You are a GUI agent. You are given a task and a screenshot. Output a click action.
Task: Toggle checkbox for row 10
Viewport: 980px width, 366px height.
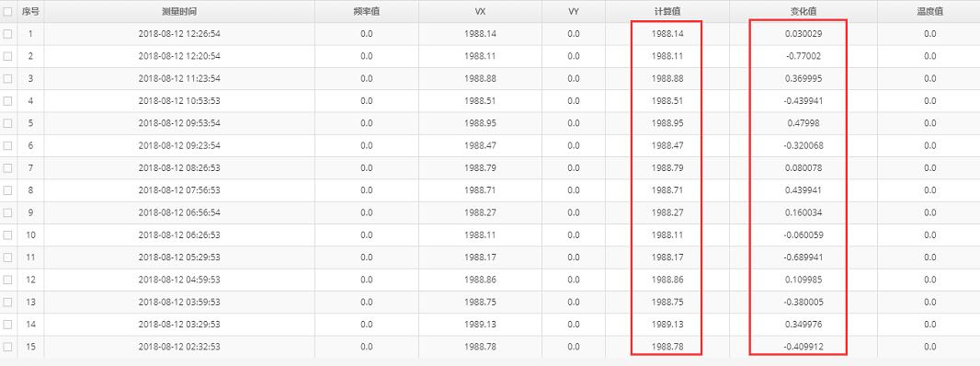pyautogui.click(x=7, y=235)
